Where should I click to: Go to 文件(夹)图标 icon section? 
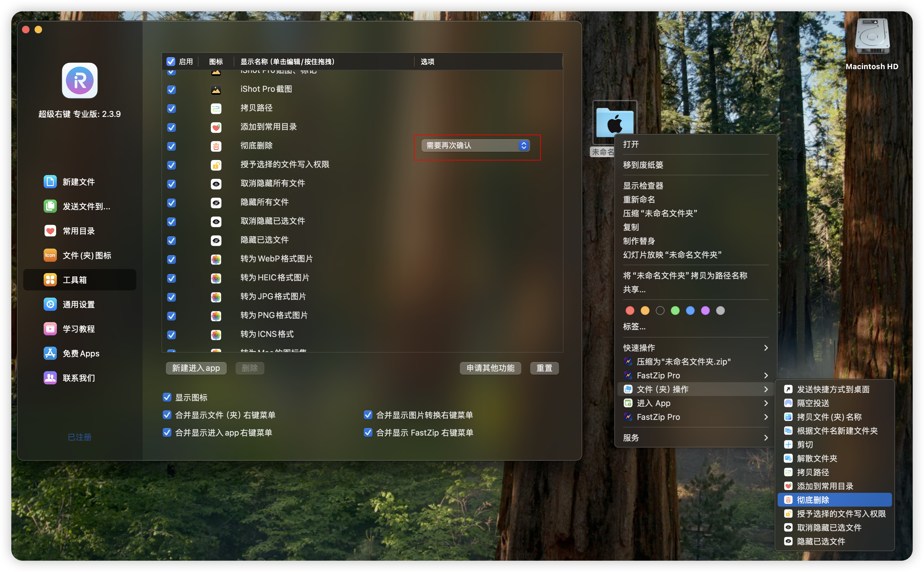tap(50, 255)
